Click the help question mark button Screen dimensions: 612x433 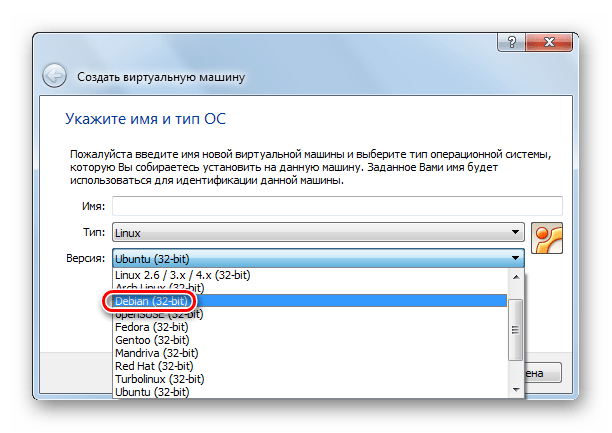click(x=510, y=44)
